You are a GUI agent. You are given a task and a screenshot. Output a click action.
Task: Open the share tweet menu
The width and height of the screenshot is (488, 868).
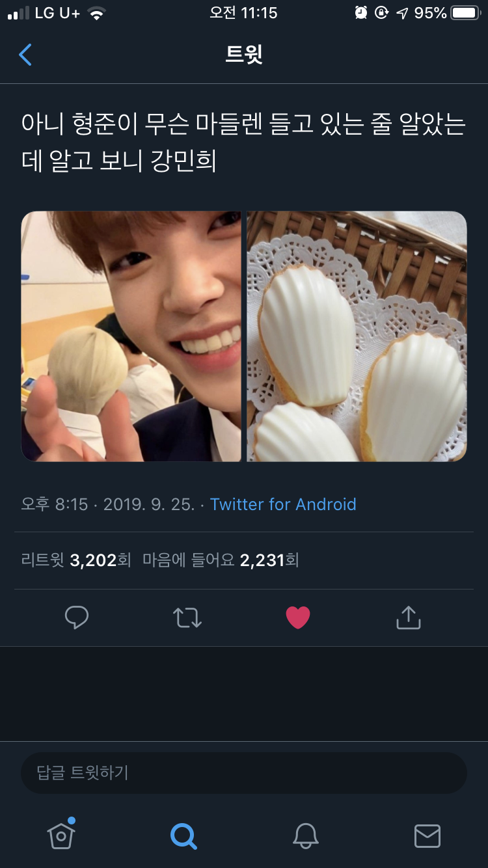coord(409,617)
